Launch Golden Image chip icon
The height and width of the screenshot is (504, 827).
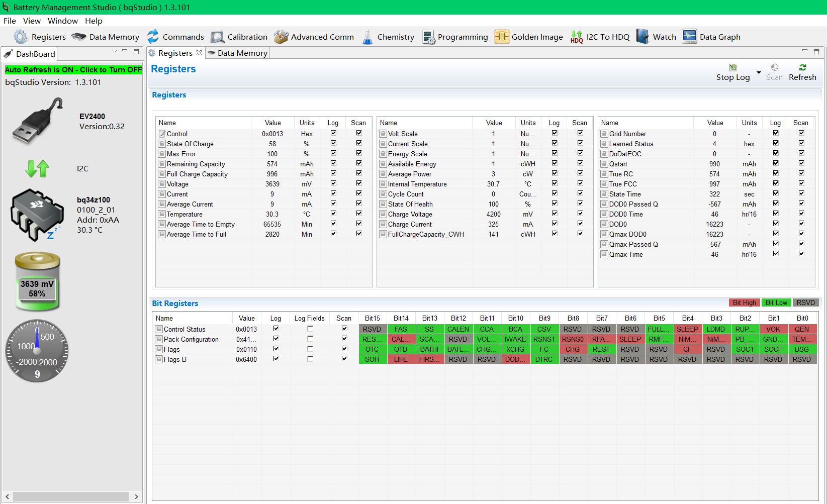[x=502, y=37]
